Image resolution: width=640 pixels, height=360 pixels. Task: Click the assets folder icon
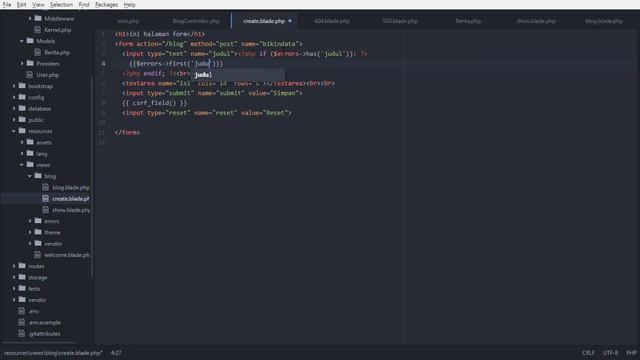coord(30,142)
